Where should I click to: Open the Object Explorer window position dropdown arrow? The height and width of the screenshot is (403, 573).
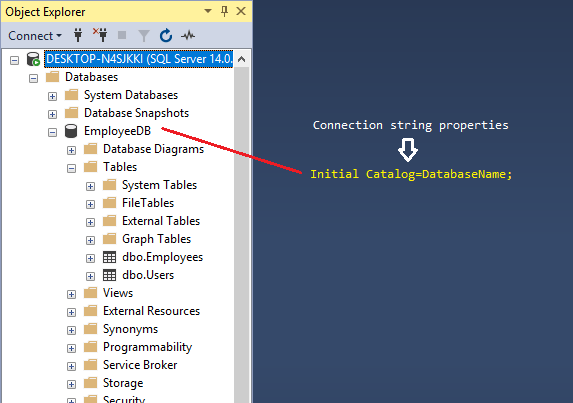pyautogui.click(x=208, y=11)
